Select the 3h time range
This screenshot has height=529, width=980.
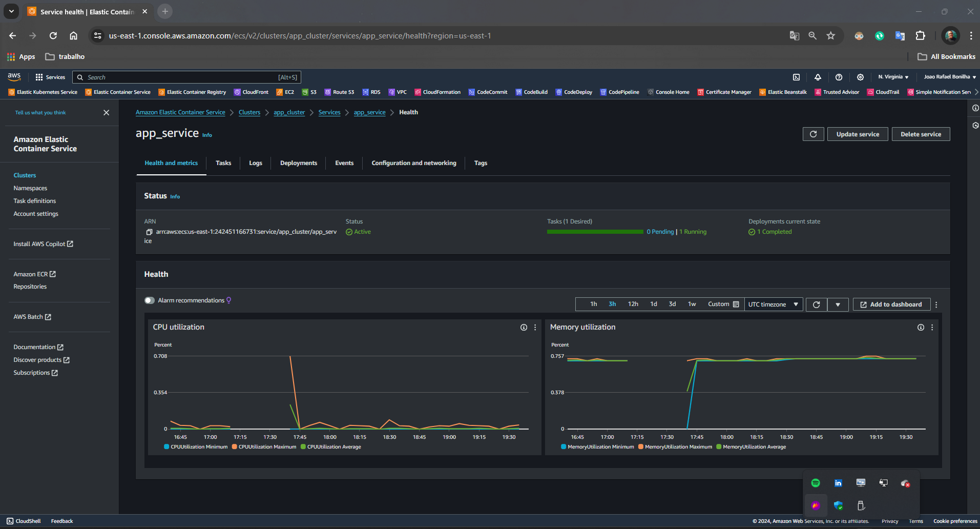(x=612, y=304)
